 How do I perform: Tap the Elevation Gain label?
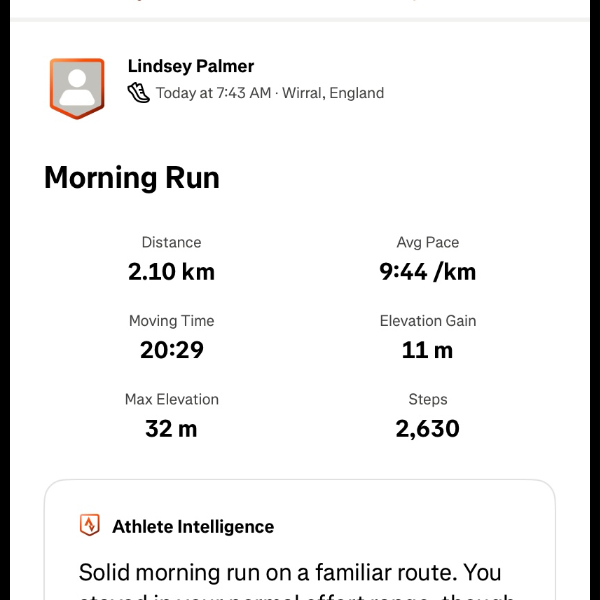pyautogui.click(x=427, y=321)
